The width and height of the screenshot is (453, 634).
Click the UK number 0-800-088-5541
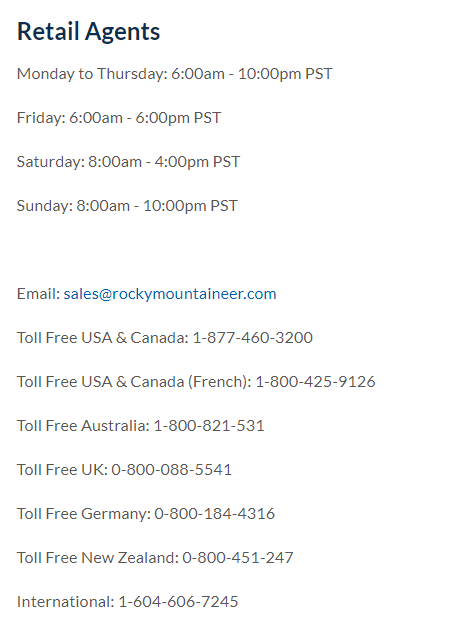pos(171,470)
